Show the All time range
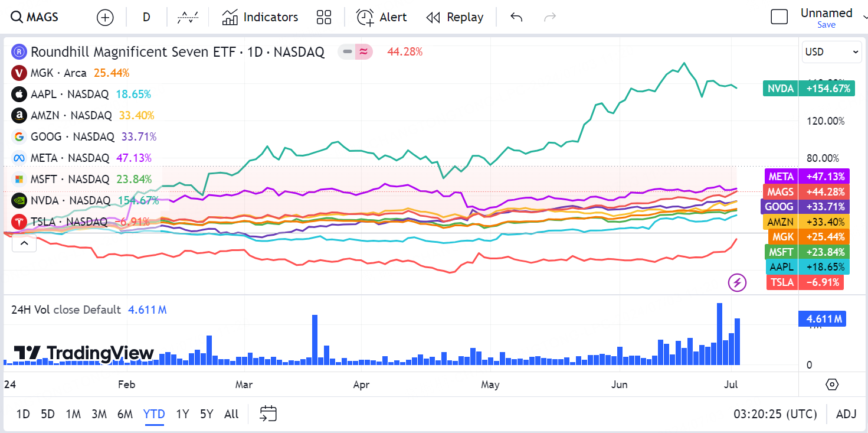 [x=231, y=414]
